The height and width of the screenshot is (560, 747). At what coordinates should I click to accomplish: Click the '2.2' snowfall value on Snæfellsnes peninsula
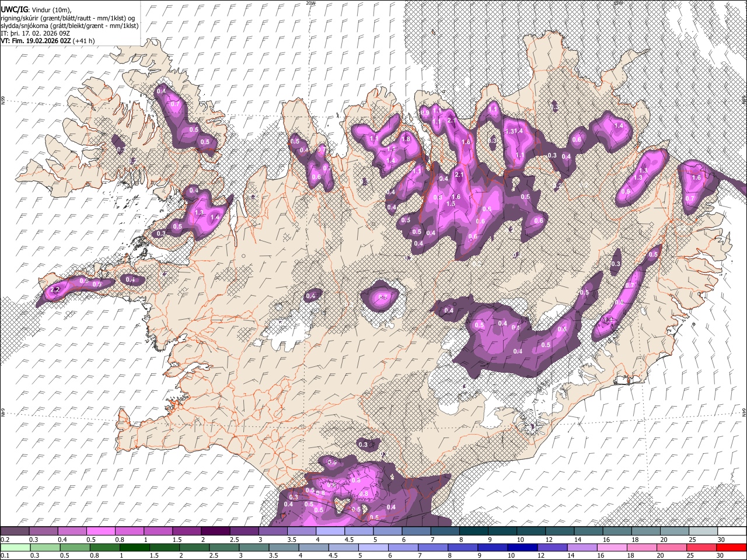[56, 290]
